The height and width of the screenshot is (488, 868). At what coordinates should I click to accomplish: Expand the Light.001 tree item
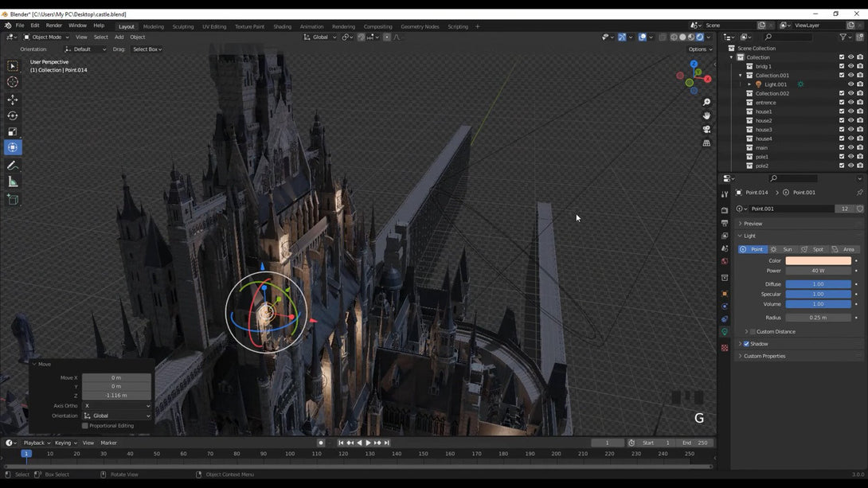point(749,84)
